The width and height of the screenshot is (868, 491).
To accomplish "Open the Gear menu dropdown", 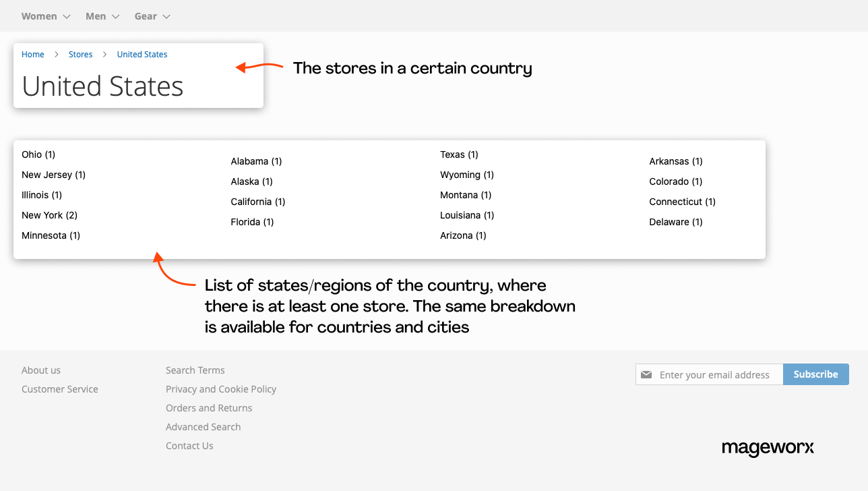I will click(152, 16).
